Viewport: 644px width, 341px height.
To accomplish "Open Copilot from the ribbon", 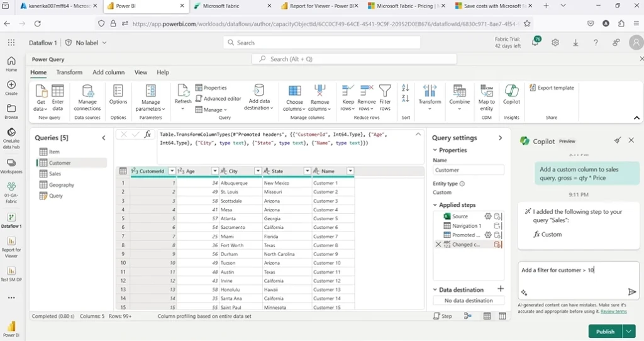I will click(511, 94).
